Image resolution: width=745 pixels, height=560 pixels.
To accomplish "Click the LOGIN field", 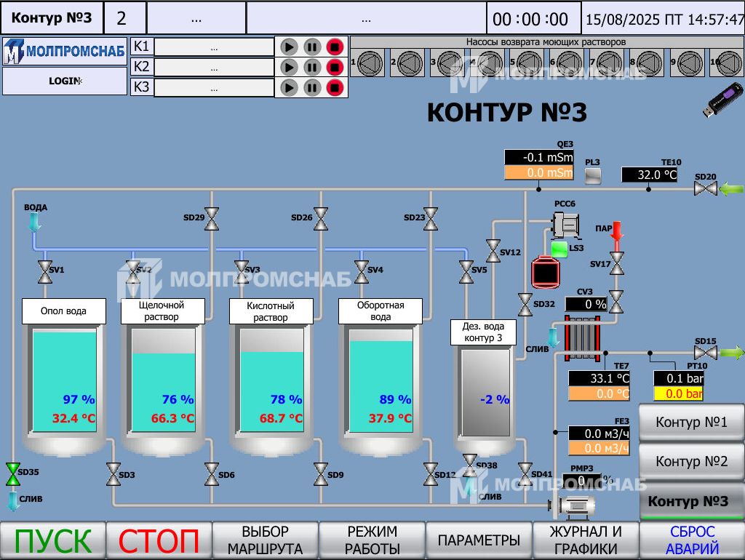I will (x=65, y=81).
